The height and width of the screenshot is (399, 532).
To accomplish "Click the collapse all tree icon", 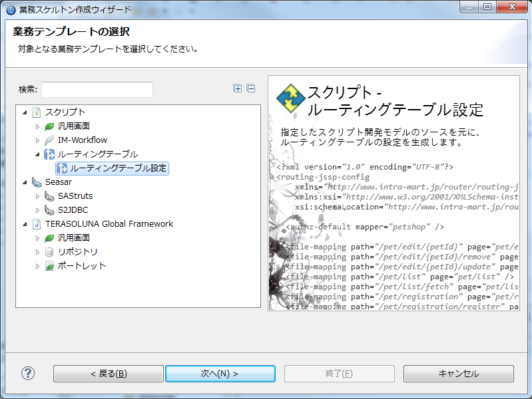I will (x=251, y=88).
